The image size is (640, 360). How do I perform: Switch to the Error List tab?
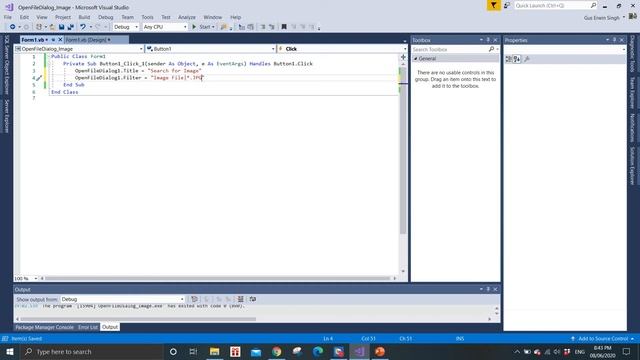88,327
